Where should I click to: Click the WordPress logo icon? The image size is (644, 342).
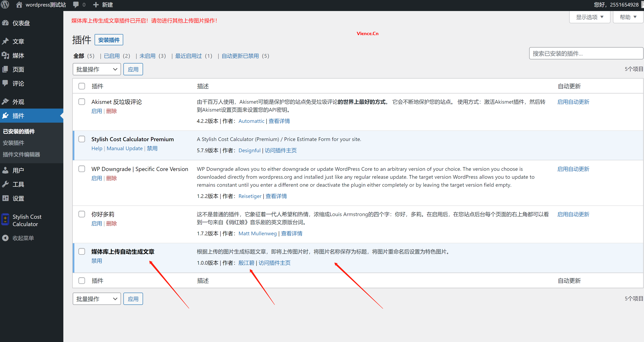(x=5, y=4)
